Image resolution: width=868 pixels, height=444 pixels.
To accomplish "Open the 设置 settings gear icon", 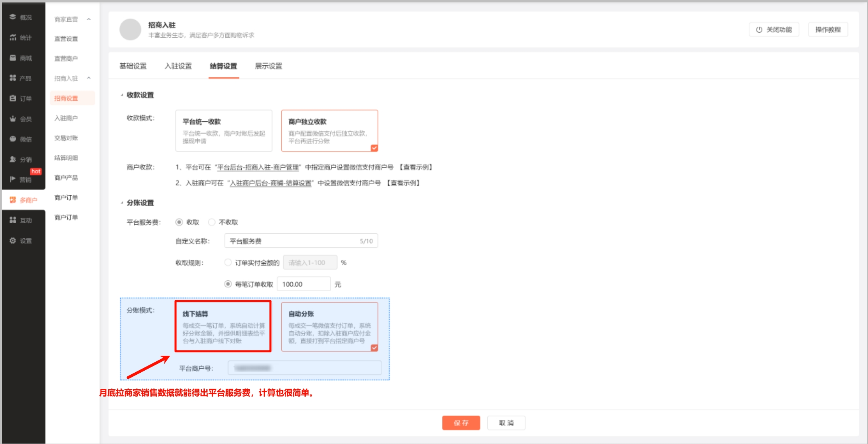I will [13, 240].
